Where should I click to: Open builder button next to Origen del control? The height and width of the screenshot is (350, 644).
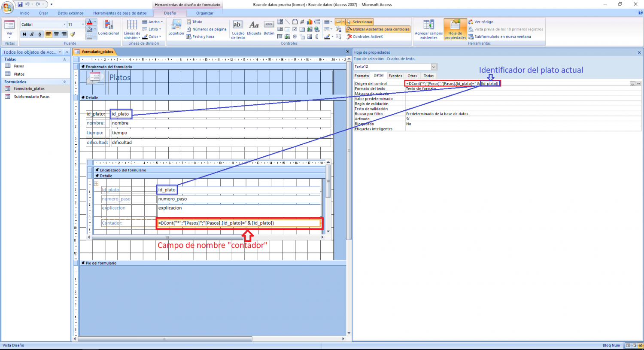(x=638, y=84)
